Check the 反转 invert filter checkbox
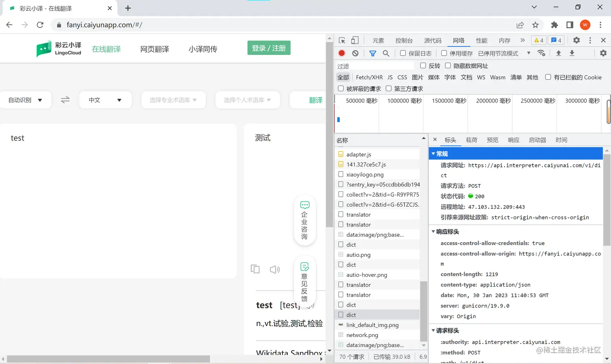 point(423,66)
